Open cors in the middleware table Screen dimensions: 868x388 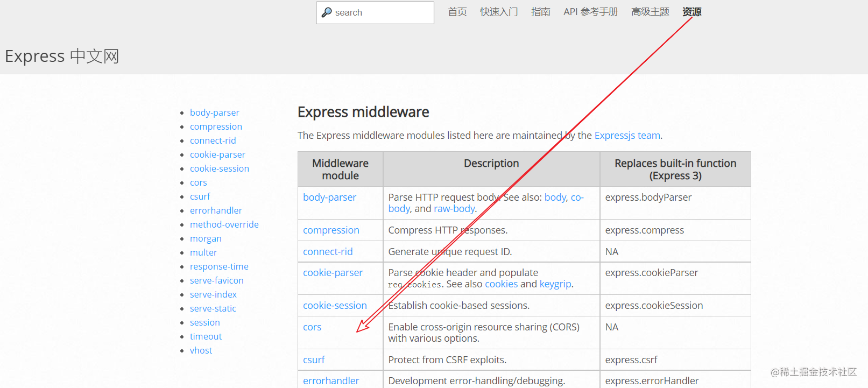tap(312, 327)
